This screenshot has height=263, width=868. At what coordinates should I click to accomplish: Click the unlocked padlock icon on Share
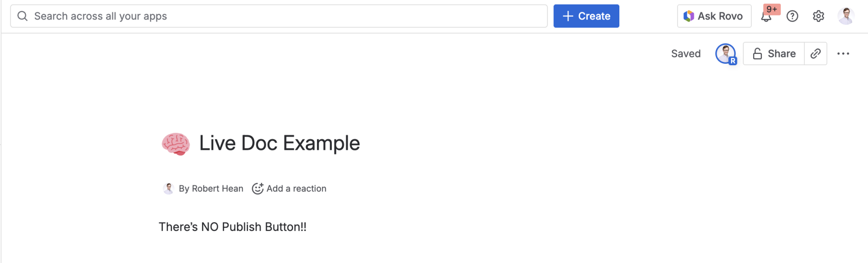tap(757, 54)
